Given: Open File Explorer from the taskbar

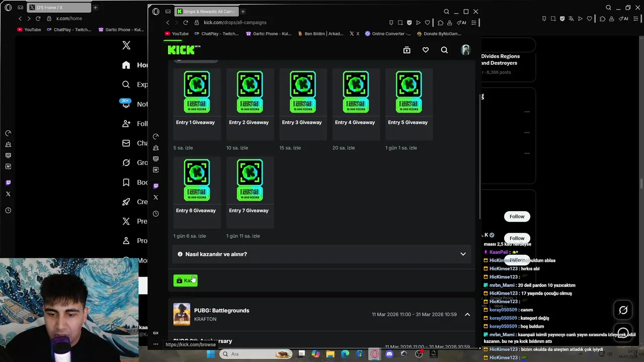Looking at the screenshot, I should pos(330,354).
